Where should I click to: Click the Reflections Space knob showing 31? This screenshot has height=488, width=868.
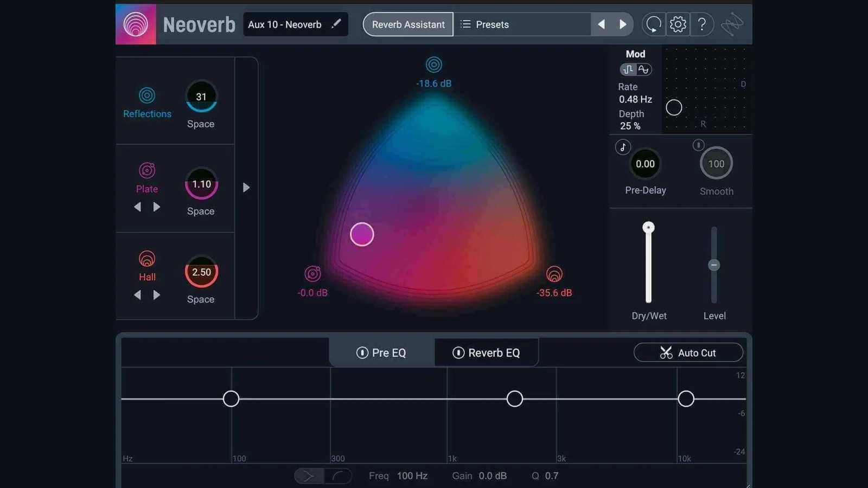point(201,97)
